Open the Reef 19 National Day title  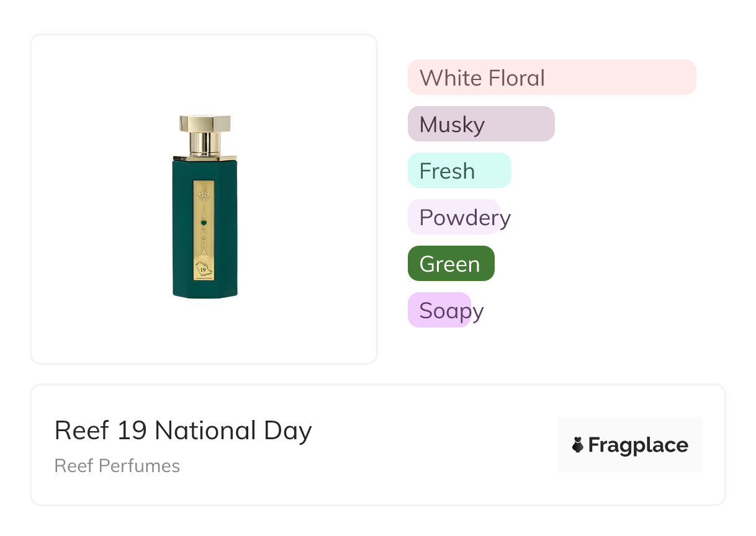click(183, 431)
